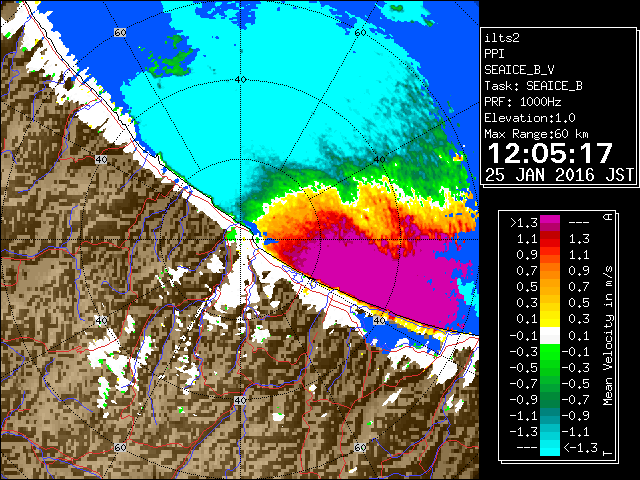Click '-0.1' in the legend's left column
This screenshot has height=480, width=640.
pyautogui.click(x=524, y=336)
